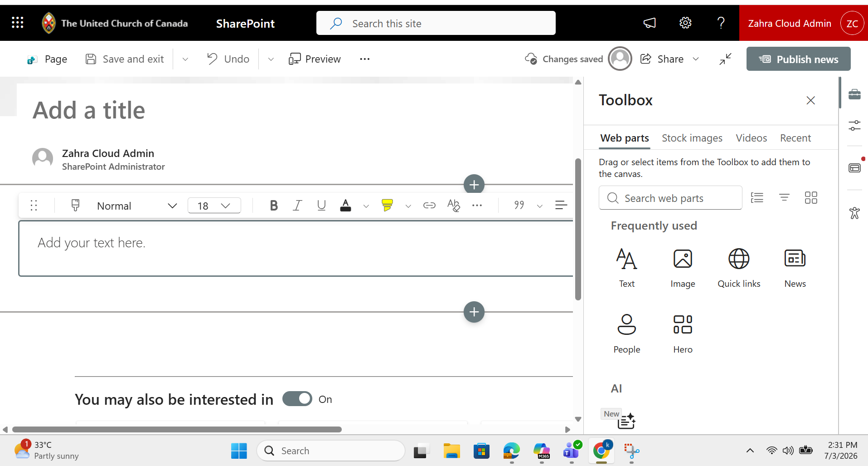This screenshot has height=466, width=868.
Task: Open the settings gear icon
Action: tap(685, 23)
